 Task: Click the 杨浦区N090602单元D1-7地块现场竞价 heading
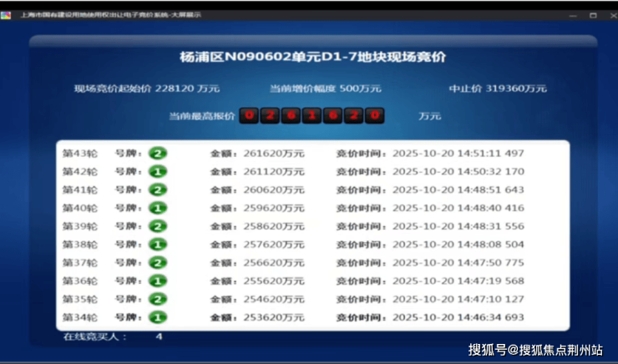[x=313, y=57]
